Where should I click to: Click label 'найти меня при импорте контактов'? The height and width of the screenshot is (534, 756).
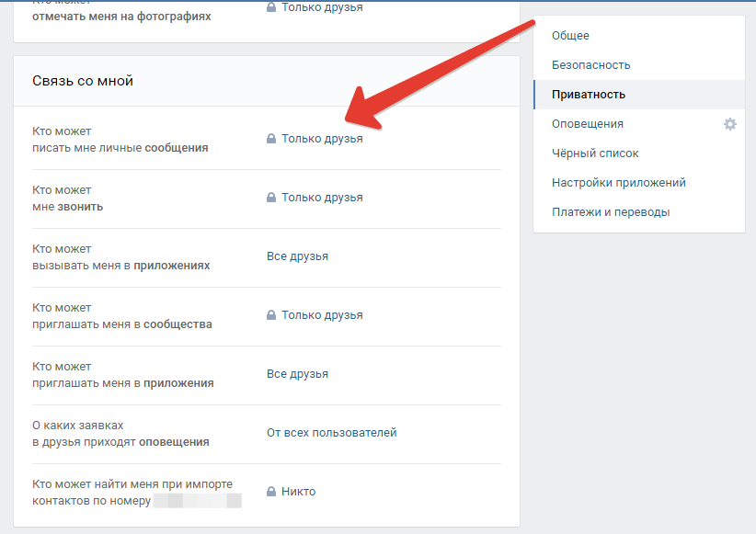point(132,492)
